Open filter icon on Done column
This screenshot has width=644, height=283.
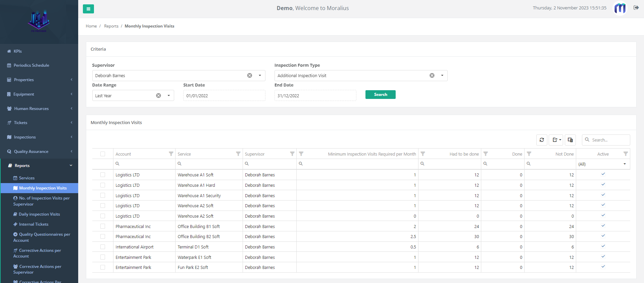pyautogui.click(x=486, y=154)
